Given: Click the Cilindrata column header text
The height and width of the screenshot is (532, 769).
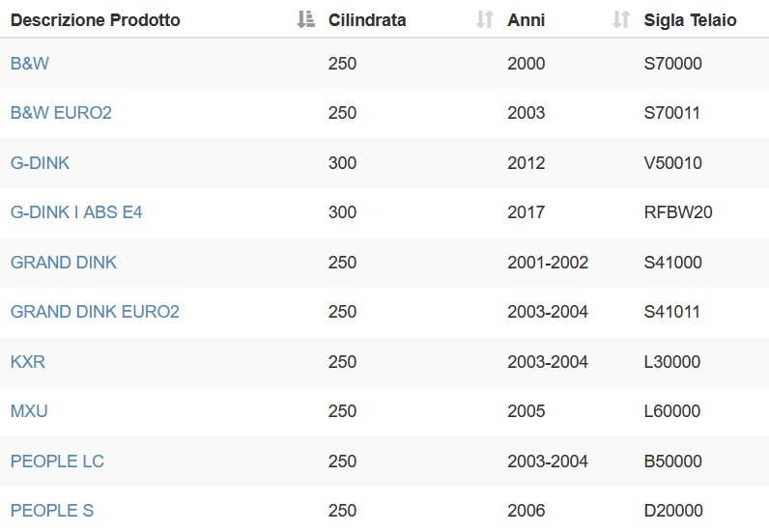Looking at the screenshot, I should point(367,20).
